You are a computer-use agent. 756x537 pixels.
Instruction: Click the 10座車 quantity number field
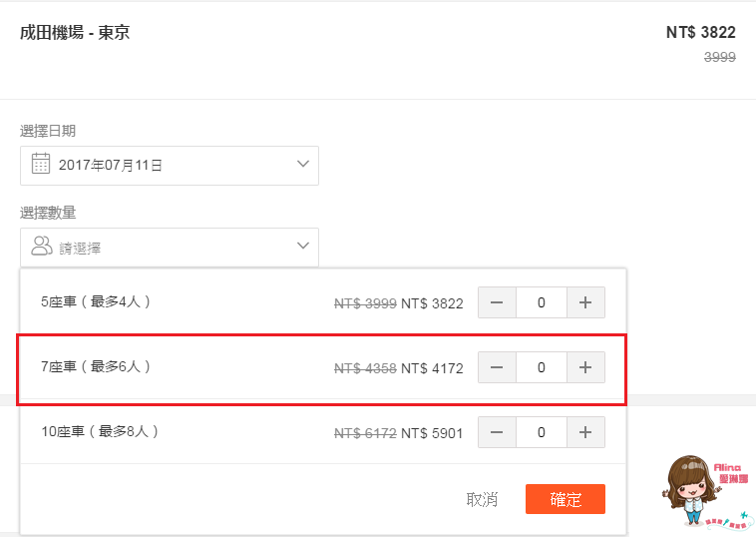coord(542,432)
